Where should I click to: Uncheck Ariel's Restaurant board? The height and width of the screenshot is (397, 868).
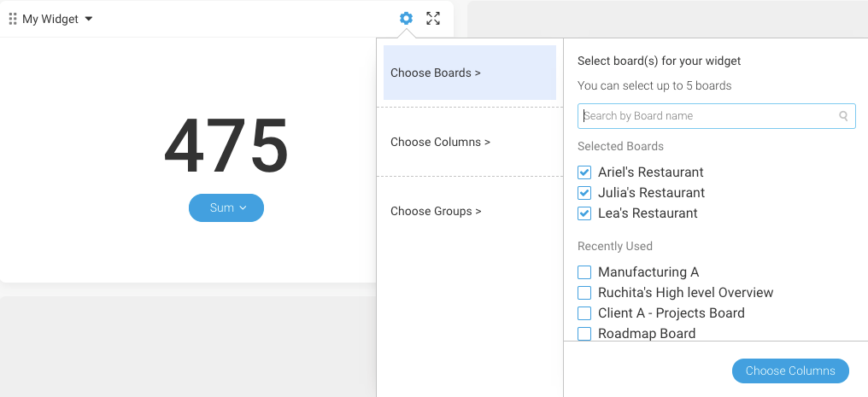point(584,172)
